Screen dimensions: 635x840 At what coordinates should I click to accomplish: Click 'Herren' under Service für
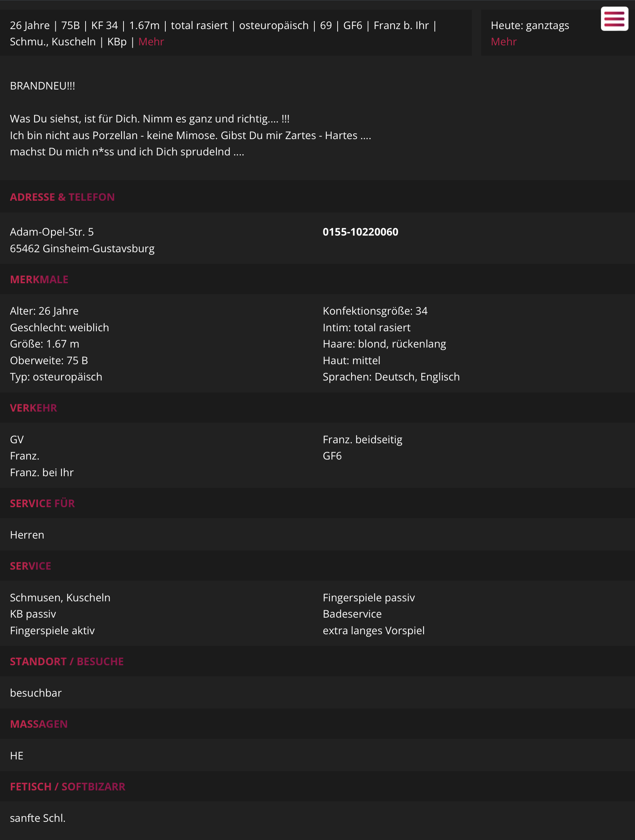(x=27, y=535)
